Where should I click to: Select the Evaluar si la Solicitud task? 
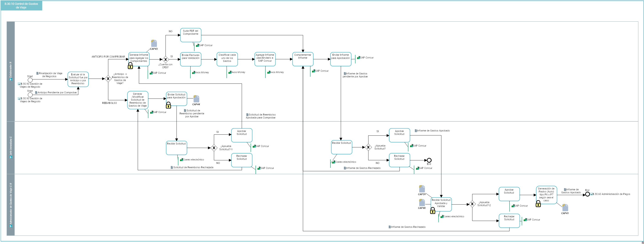point(78,79)
